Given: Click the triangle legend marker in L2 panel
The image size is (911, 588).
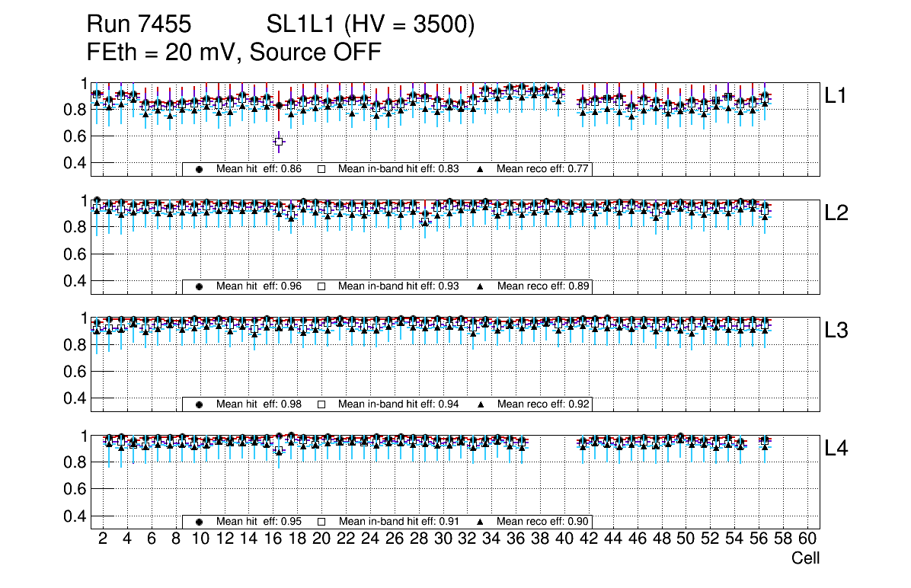Looking at the screenshot, I should [481, 286].
